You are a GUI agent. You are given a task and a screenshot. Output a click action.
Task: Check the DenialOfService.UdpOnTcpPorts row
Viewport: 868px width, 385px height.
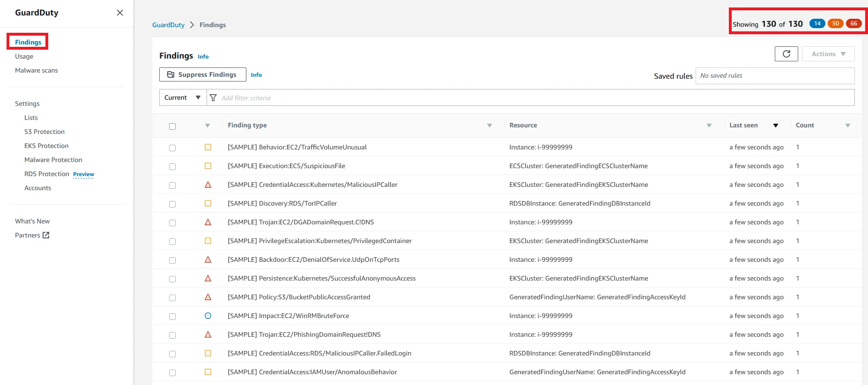pyautogui.click(x=172, y=260)
